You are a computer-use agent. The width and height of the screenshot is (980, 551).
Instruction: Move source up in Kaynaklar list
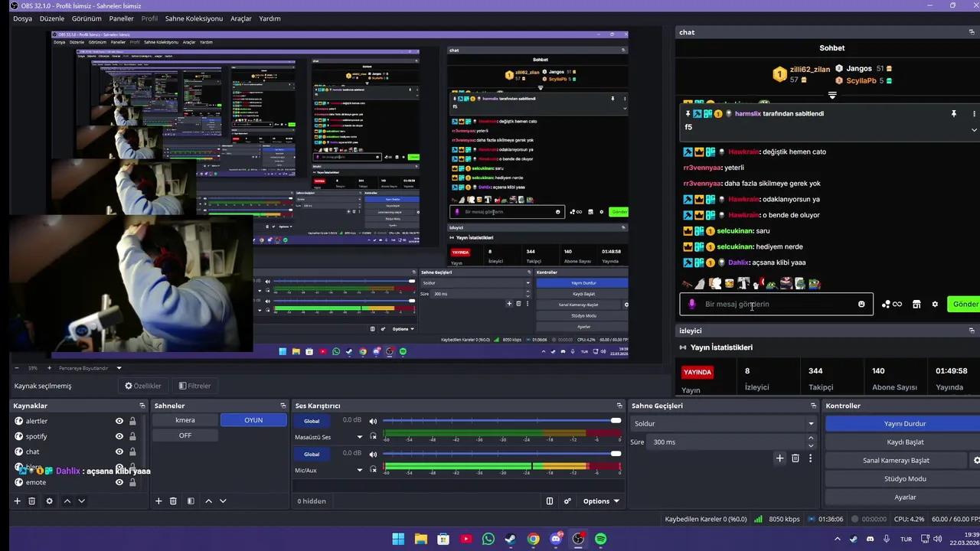(x=67, y=501)
